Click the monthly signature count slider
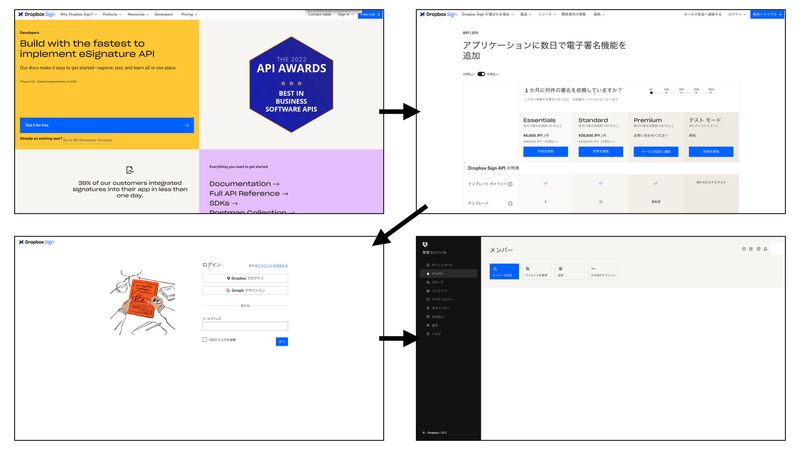The image size is (800, 450). (x=681, y=92)
